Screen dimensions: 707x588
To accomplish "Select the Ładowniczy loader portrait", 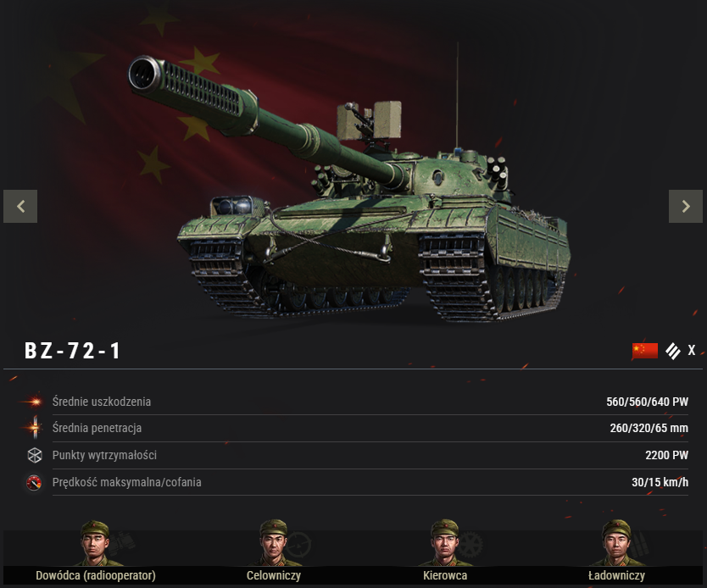I will [616, 543].
